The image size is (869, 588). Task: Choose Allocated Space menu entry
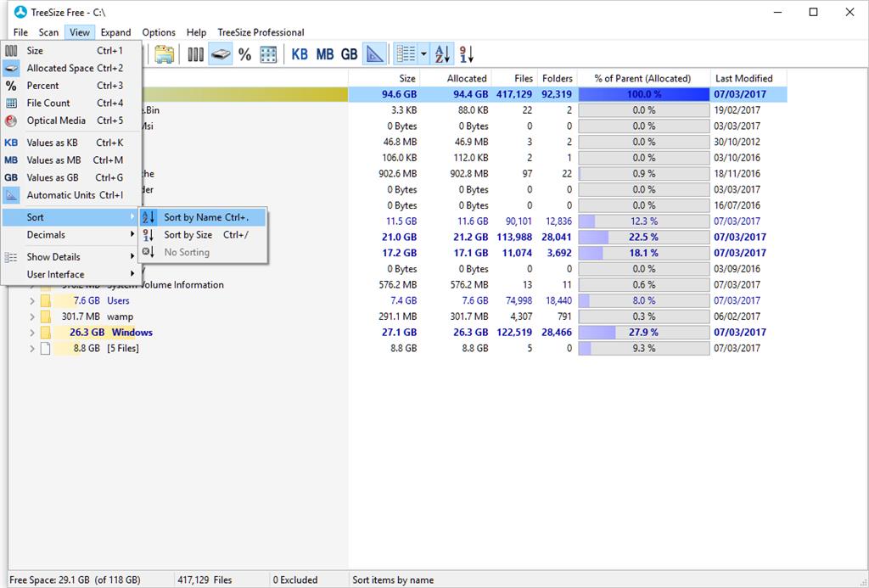pyautogui.click(x=71, y=68)
